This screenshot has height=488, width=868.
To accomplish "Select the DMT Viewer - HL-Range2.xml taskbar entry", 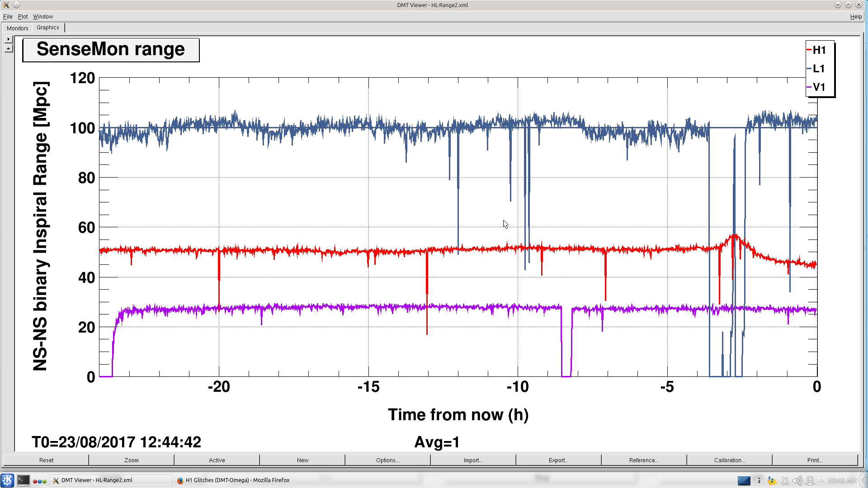I will point(111,480).
